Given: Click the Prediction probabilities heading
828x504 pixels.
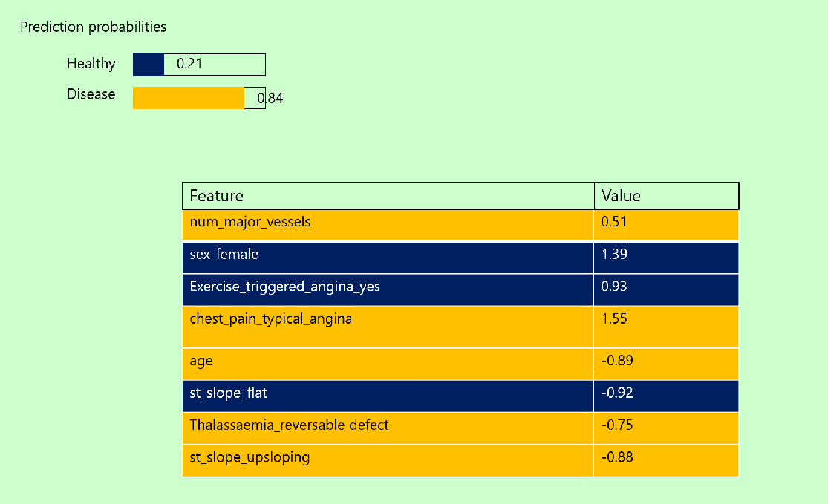Looking at the screenshot, I should click(x=93, y=27).
